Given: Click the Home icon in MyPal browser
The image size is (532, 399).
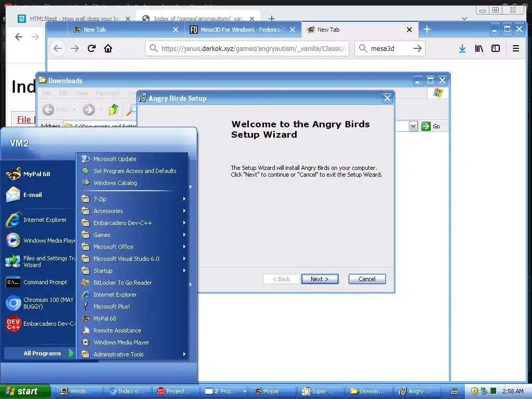Looking at the screenshot, I should pyautogui.click(x=108, y=48).
